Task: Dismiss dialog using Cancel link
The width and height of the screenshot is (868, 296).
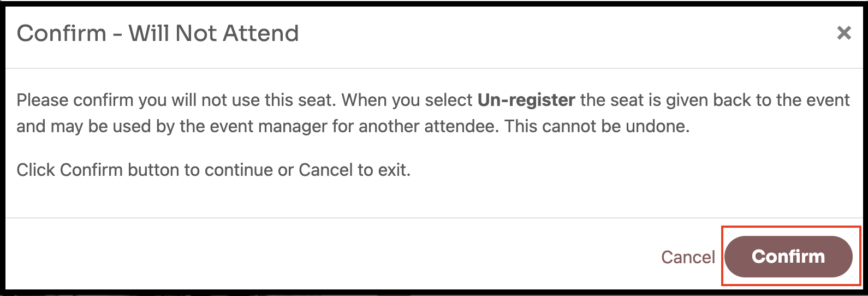Action: click(688, 257)
